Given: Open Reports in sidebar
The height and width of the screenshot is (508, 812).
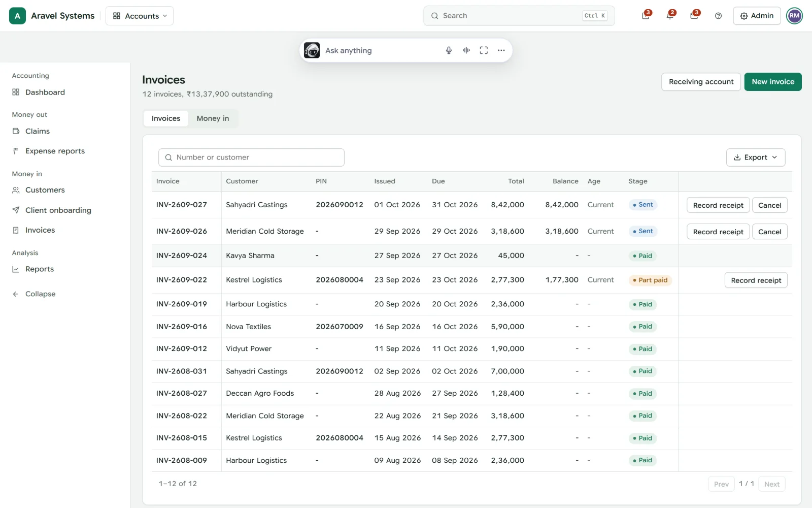Looking at the screenshot, I should 65,269.
